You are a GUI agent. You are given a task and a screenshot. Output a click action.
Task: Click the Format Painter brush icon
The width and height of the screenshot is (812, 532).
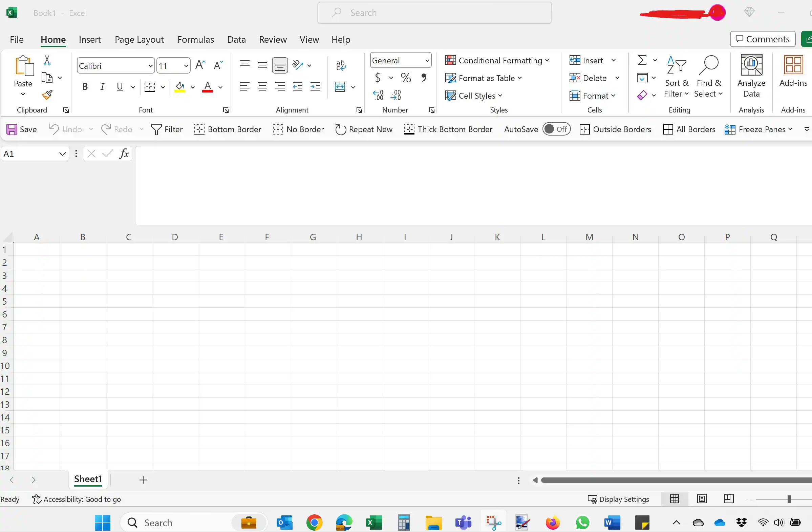click(x=47, y=95)
